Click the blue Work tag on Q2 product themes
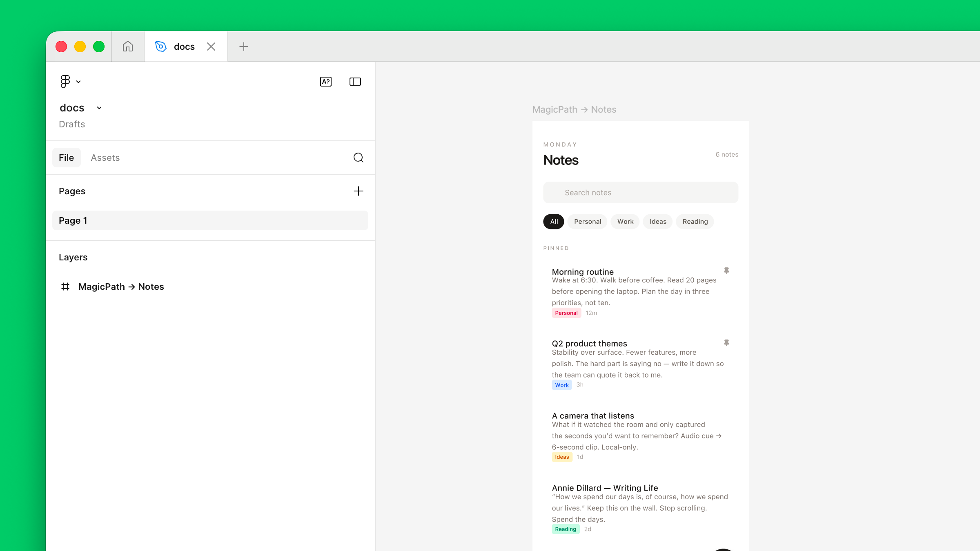 click(562, 385)
